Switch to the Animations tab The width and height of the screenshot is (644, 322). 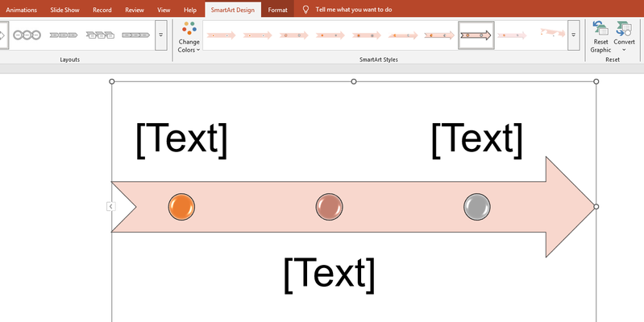coord(22,10)
